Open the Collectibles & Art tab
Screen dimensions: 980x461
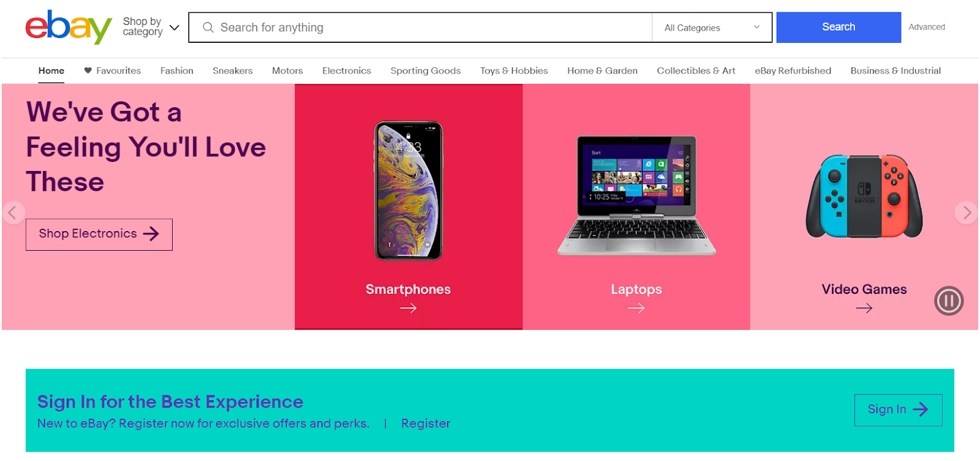pos(696,70)
